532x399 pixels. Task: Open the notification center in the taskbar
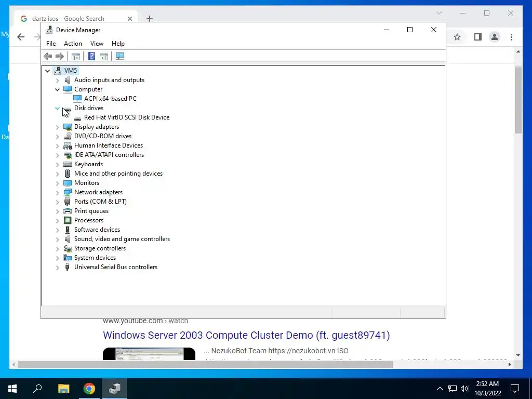coord(515,389)
